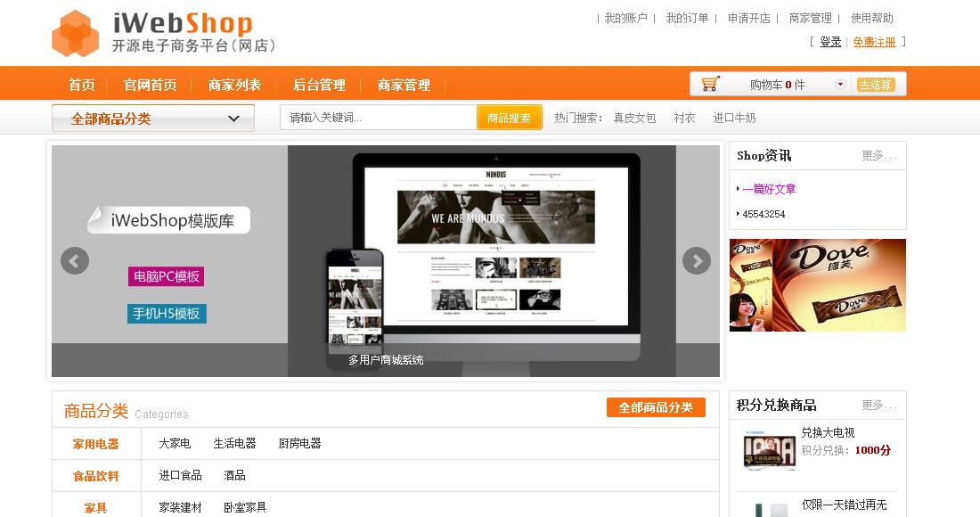
Task: Click the 去结算 checkout button
Action: [875, 85]
